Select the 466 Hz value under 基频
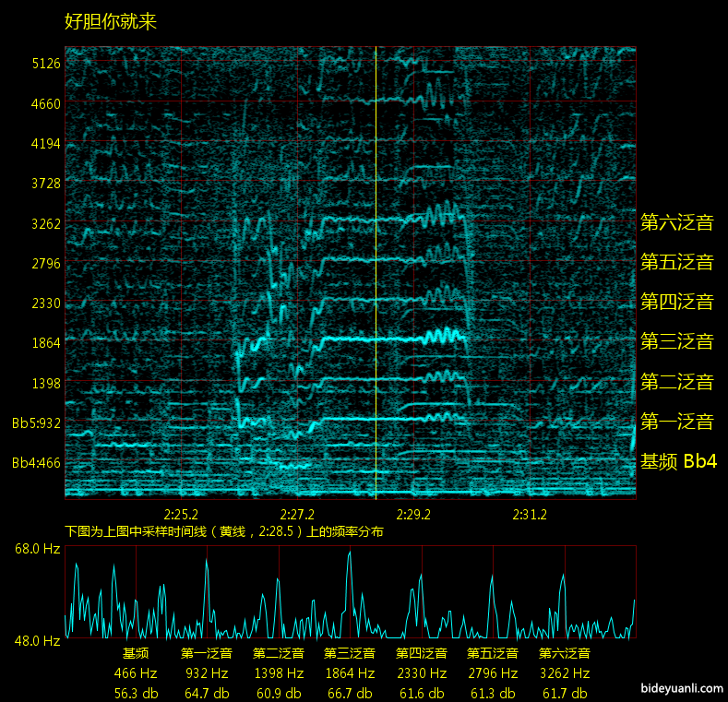Viewport: 728px width, 702px height. tap(136, 673)
